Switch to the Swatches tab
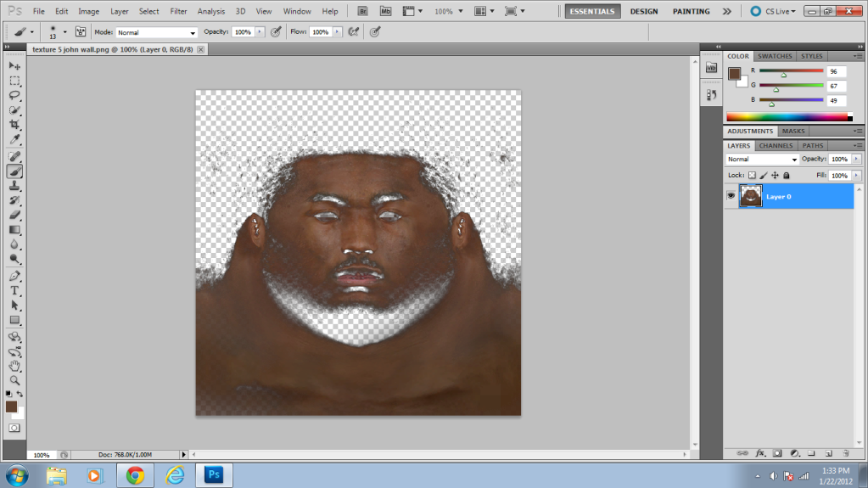 pyautogui.click(x=775, y=56)
